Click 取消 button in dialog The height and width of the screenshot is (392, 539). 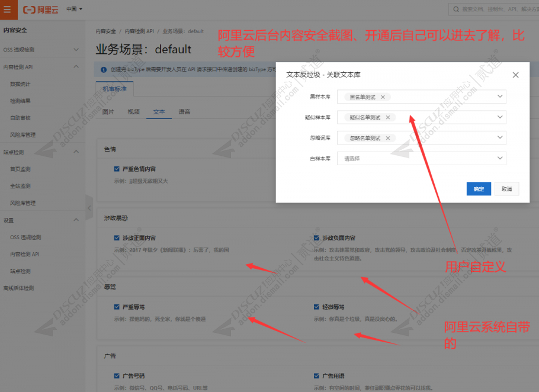(x=506, y=189)
